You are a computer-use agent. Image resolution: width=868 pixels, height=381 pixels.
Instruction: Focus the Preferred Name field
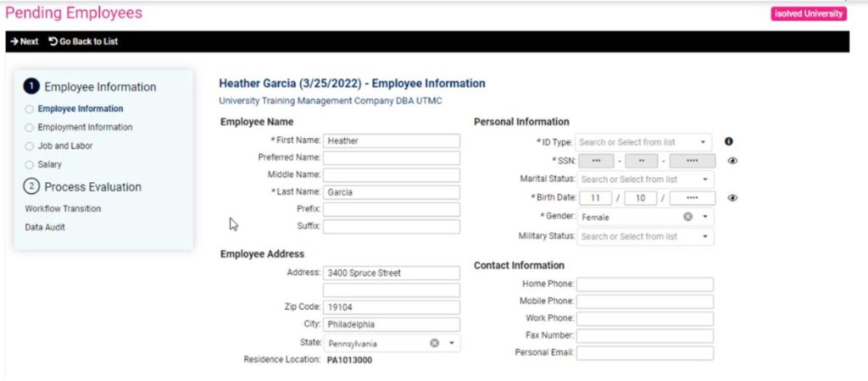(392, 158)
